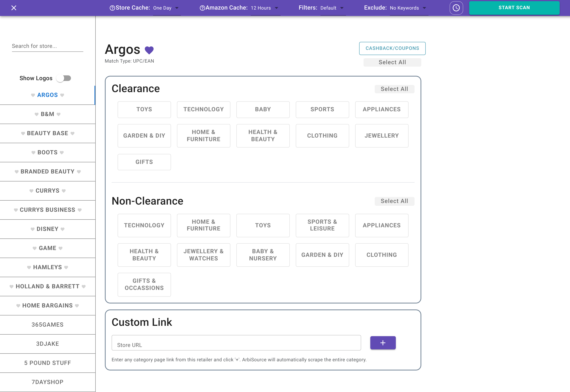The image size is (570, 392).
Task: Select Clearance Toys category
Action: point(144,109)
